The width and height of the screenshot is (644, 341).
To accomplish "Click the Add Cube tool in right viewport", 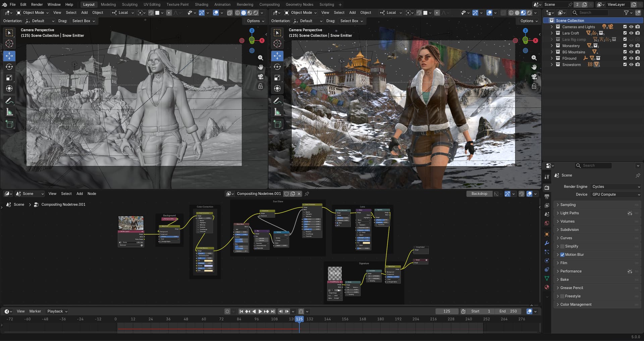I will click(277, 124).
